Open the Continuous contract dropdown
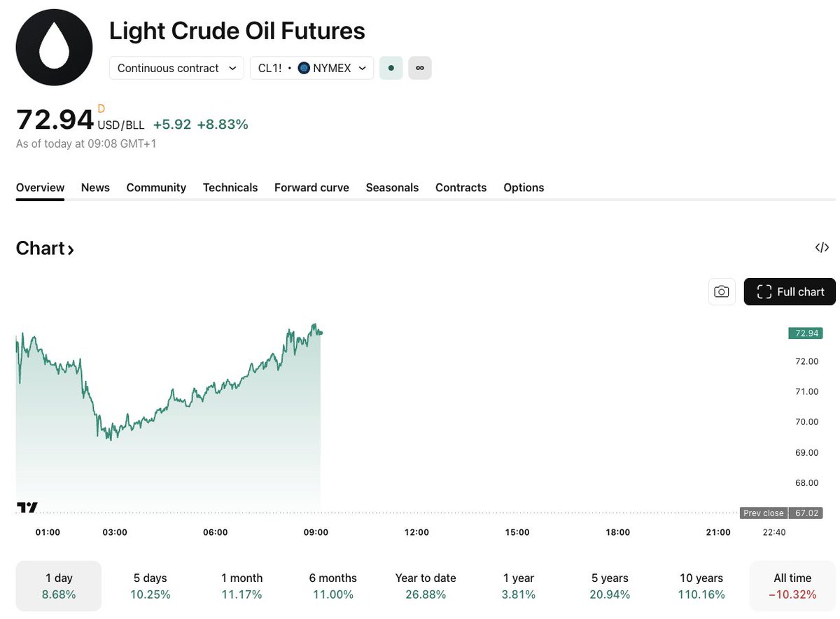The height and width of the screenshot is (619, 840). [176, 68]
